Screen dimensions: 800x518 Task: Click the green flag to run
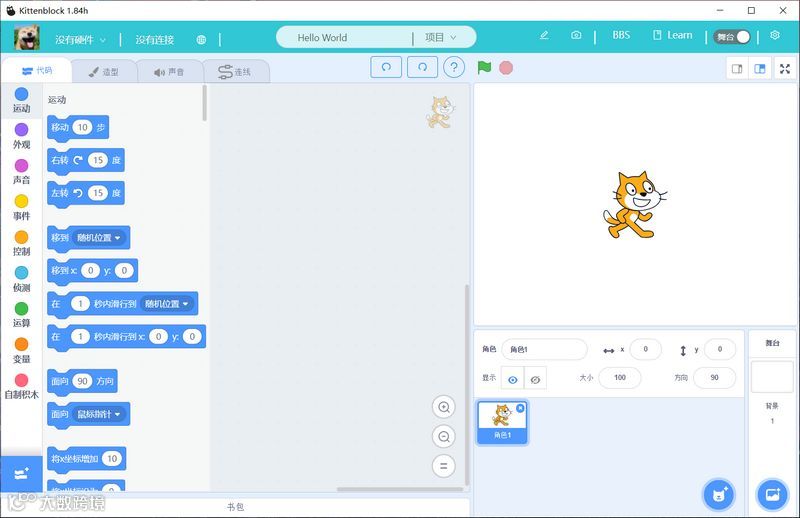pyautogui.click(x=484, y=67)
